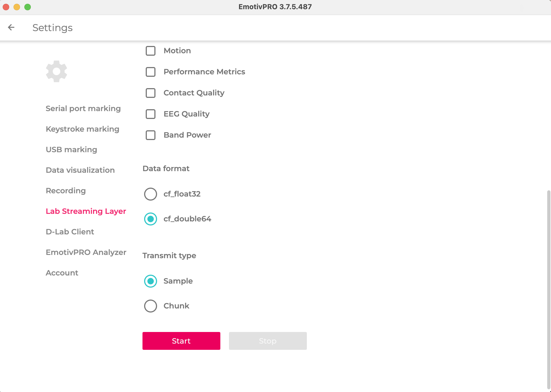Screen dimensions: 551x392
Task: Enable the Motion data stream
Action: click(150, 51)
